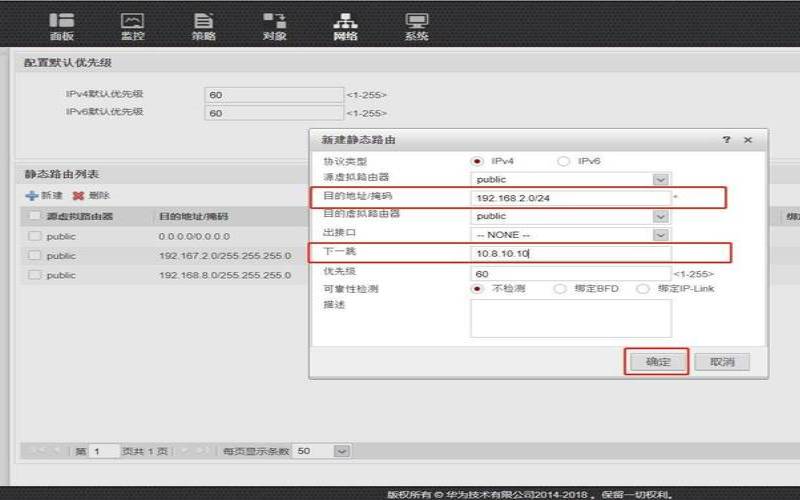Viewport: 800px width, 500px height.
Task: Click the help question mark in dialog
Action: point(727,140)
